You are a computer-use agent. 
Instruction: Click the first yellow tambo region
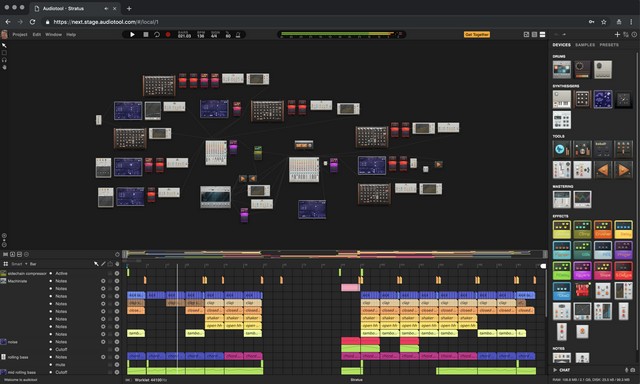tap(136, 333)
